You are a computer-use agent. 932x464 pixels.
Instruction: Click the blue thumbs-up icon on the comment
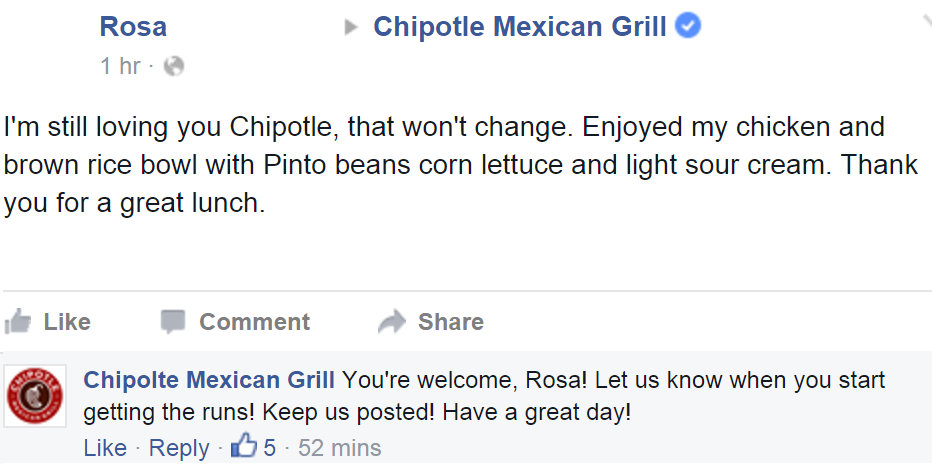[x=244, y=446]
